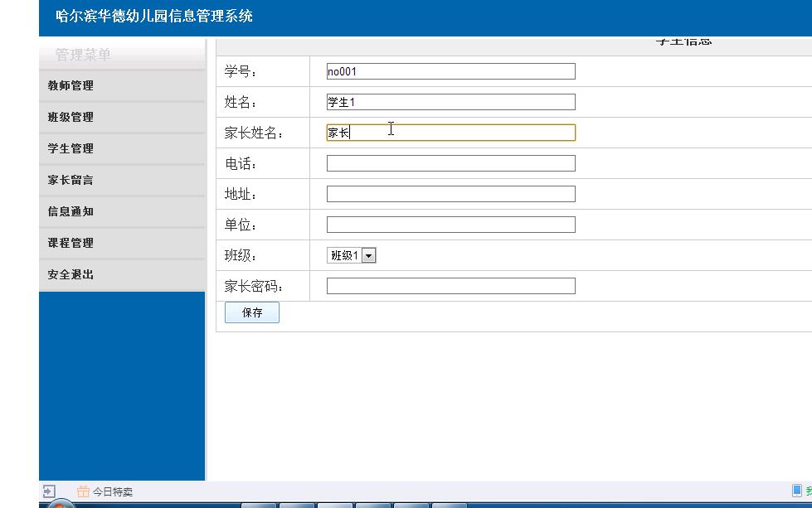812x508 pixels.
Task: Focus the 姓名 input field
Action: click(450, 102)
